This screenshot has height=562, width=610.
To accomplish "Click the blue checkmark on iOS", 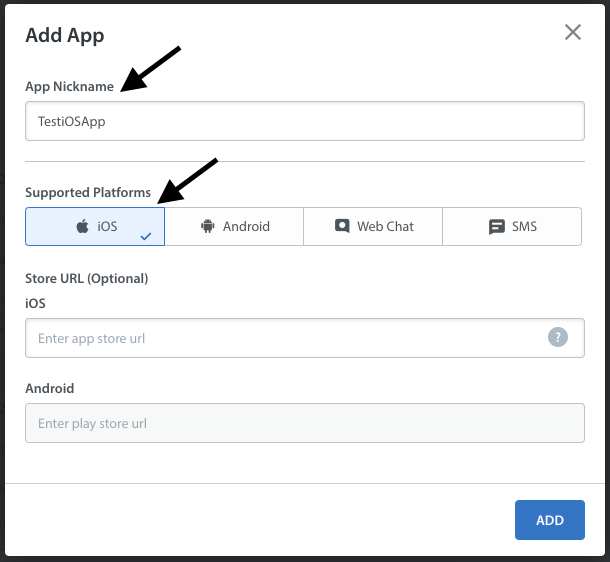I will coord(146,237).
